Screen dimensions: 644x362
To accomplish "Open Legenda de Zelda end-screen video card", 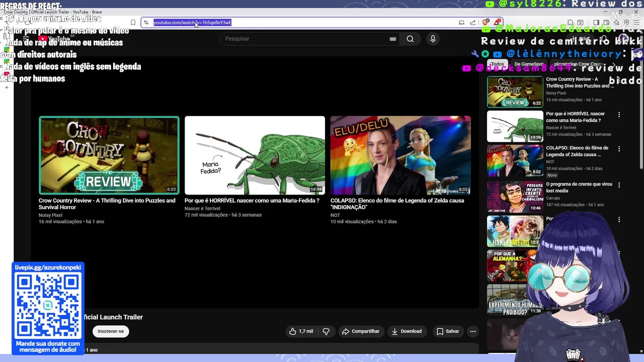I will [x=400, y=155].
